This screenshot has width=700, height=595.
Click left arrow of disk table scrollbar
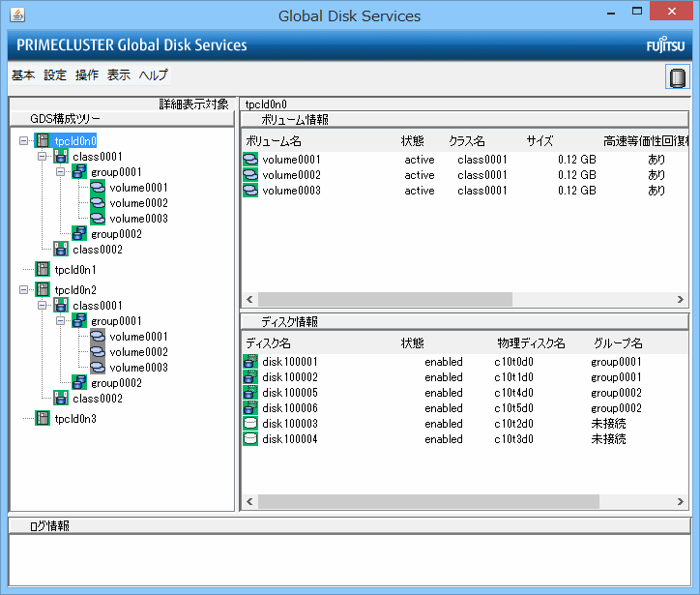coord(250,502)
